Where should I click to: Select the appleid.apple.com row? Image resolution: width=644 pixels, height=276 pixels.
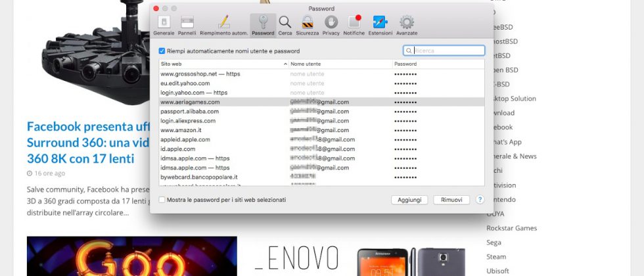click(x=321, y=139)
